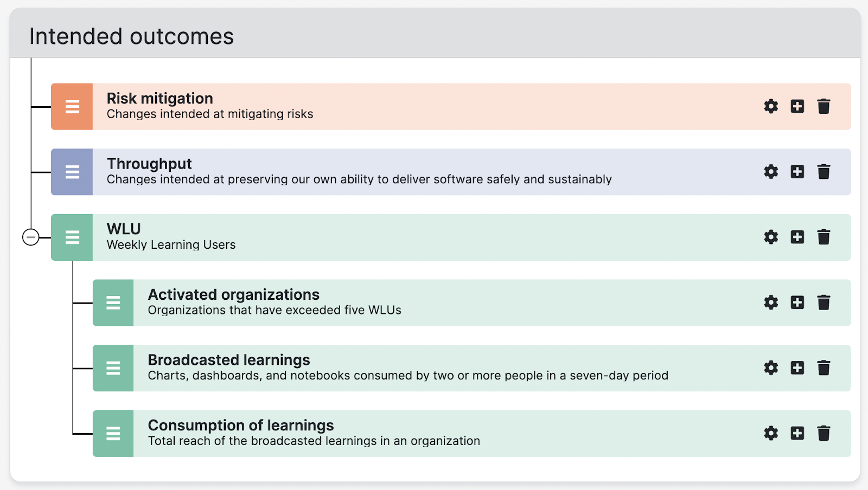Click the Throughput description about delivering software
868x490 pixels.
point(359,179)
